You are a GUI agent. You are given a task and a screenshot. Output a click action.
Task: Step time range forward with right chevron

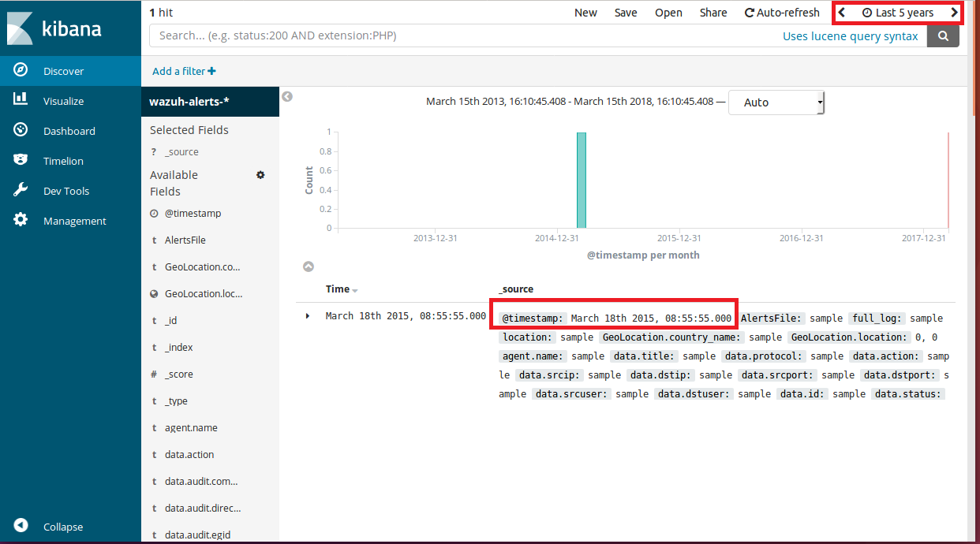[x=954, y=13]
